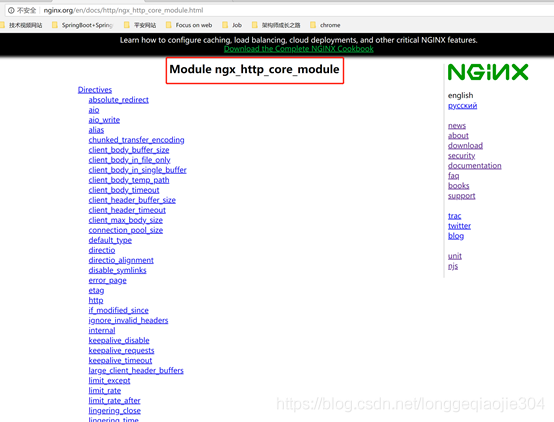
Task: Open the download page in sidebar
Action: (x=465, y=146)
